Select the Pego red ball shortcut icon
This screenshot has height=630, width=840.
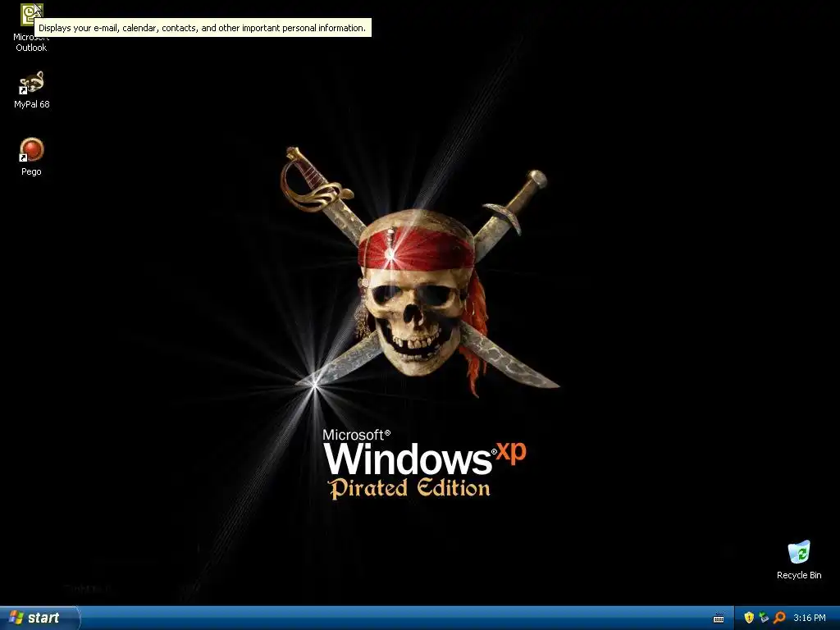(x=31, y=150)
